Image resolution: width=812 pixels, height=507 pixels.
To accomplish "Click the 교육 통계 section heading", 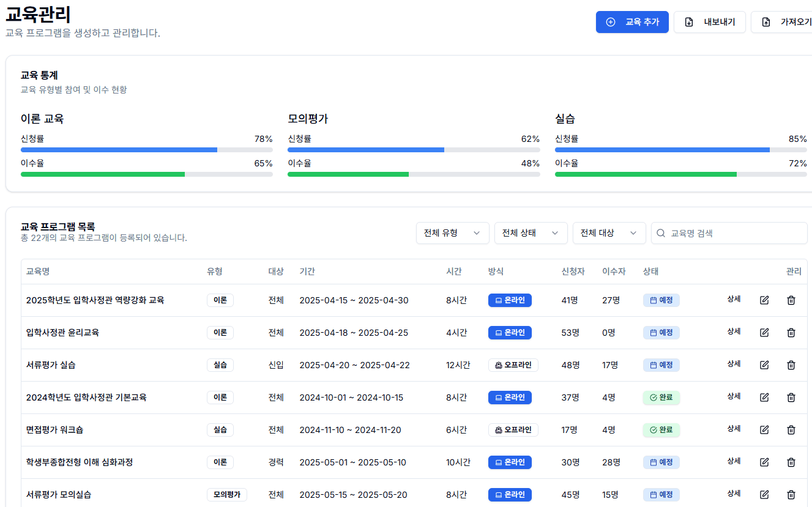I will [x=39, y=75].
